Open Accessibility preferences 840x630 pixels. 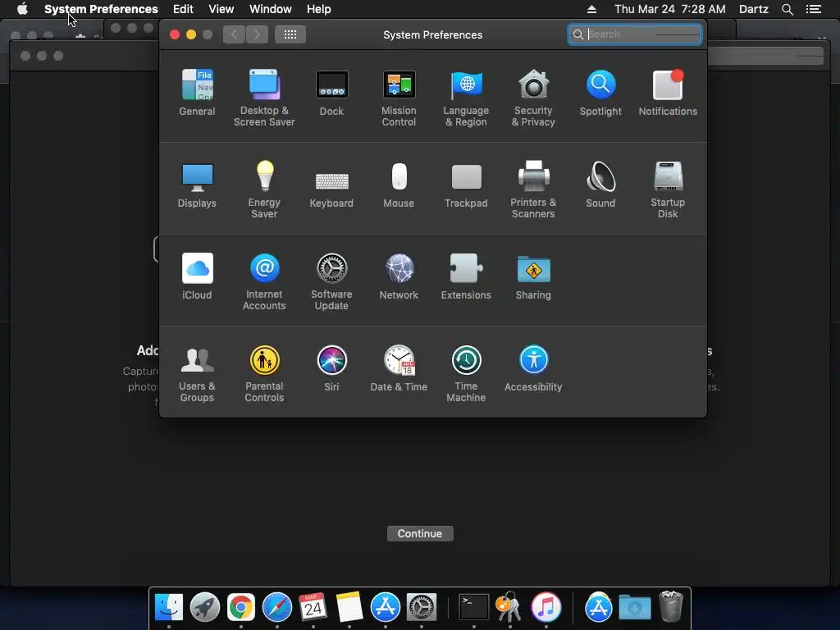[x=533, y=368]
